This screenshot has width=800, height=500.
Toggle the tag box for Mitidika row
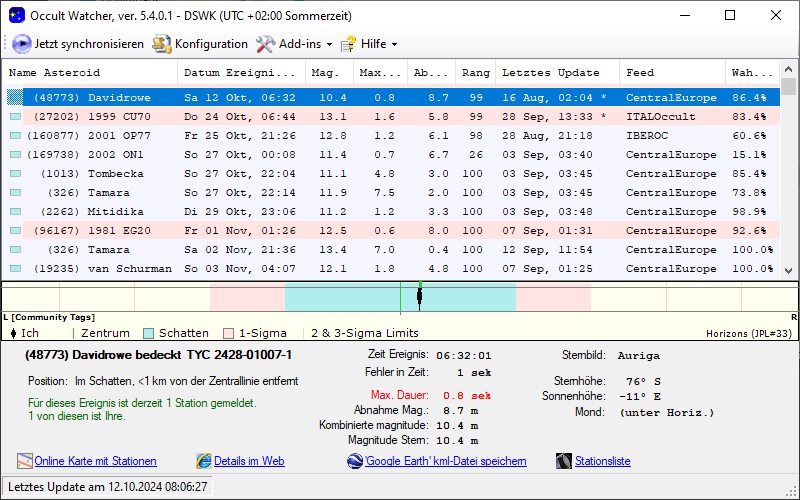tap(15, 212)
